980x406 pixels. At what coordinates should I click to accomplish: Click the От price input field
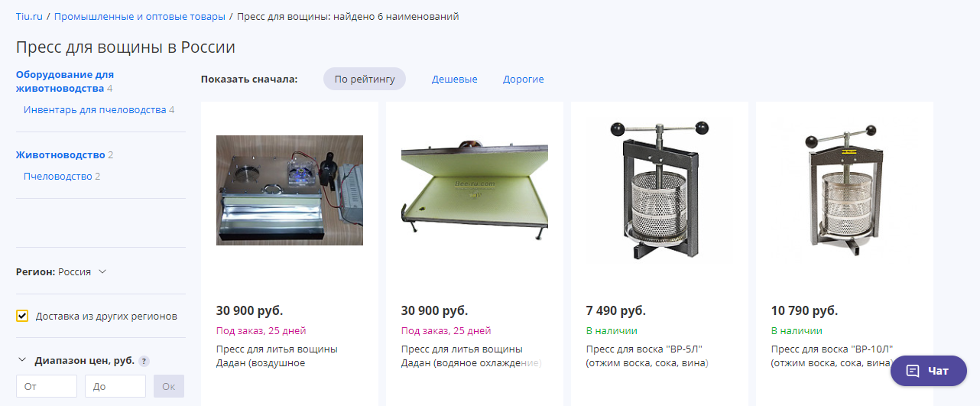[47, 386]
